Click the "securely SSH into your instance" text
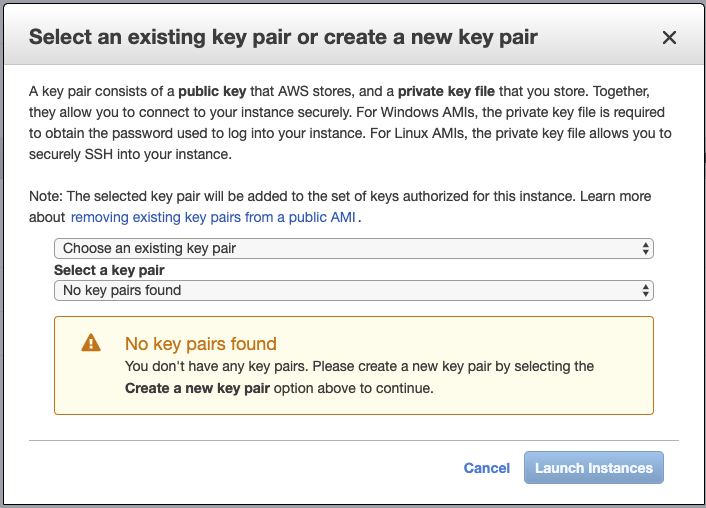 point(130,155)
